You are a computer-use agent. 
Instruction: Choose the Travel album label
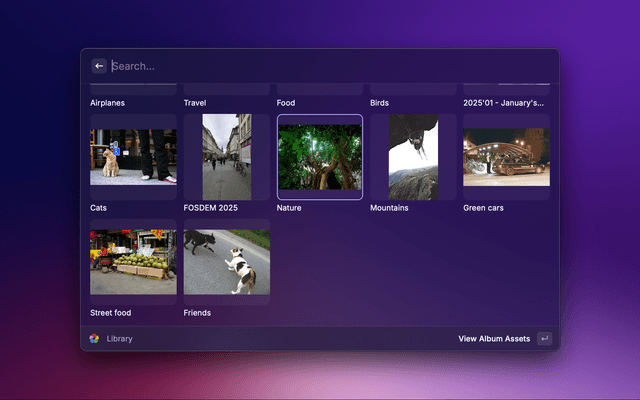coord(195,103)
